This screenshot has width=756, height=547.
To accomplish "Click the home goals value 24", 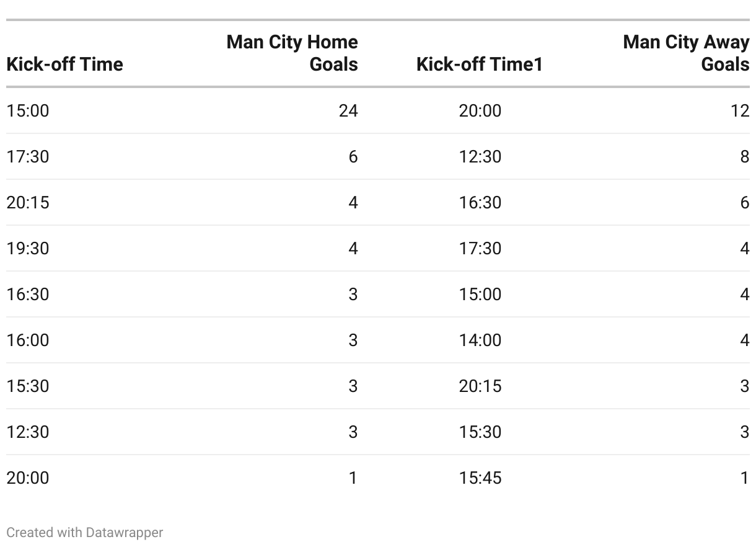I will click(348, 110).
